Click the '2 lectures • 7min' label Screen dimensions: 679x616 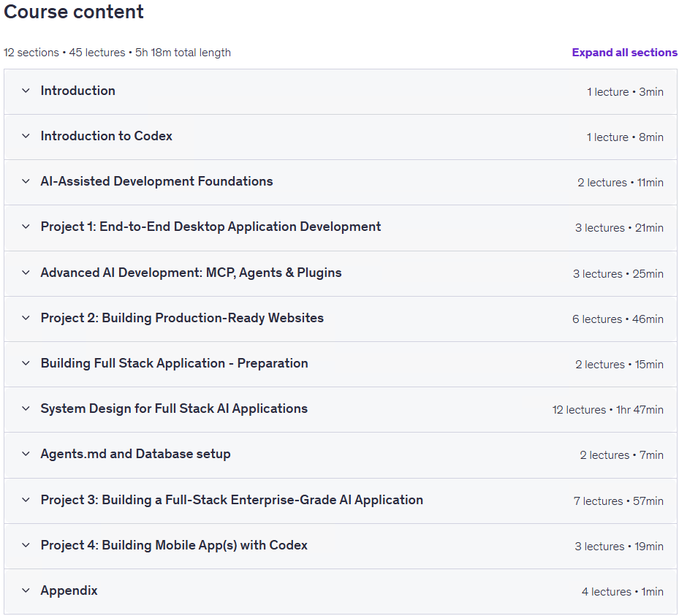click(621, 455)
